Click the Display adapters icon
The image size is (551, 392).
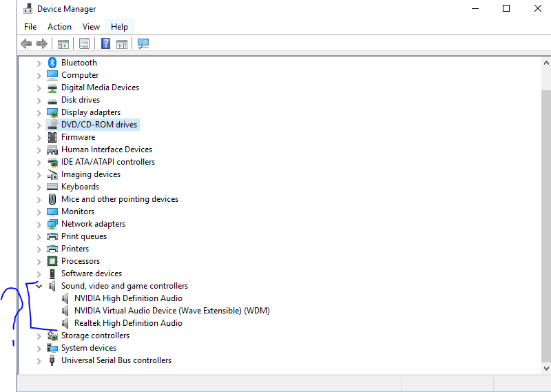pyautogui.click(x=52, y=112)
